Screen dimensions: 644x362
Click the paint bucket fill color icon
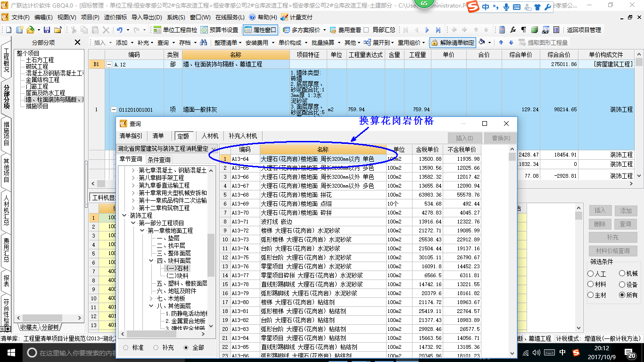482,42
